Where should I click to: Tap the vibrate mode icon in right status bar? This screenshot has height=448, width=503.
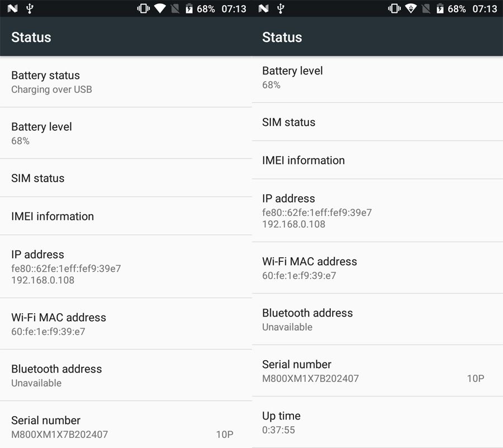click(394, 8)
